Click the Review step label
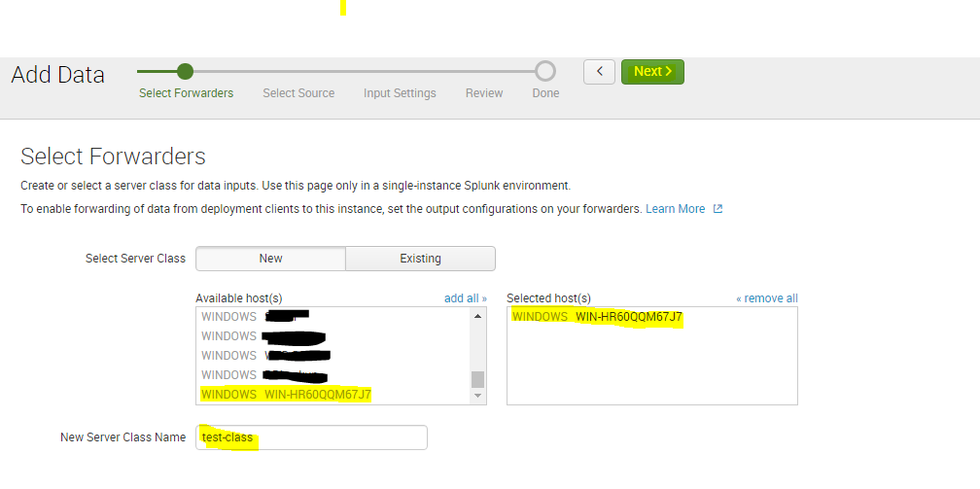The height and width of the screenshot is (489, 980). coord(484,93)
